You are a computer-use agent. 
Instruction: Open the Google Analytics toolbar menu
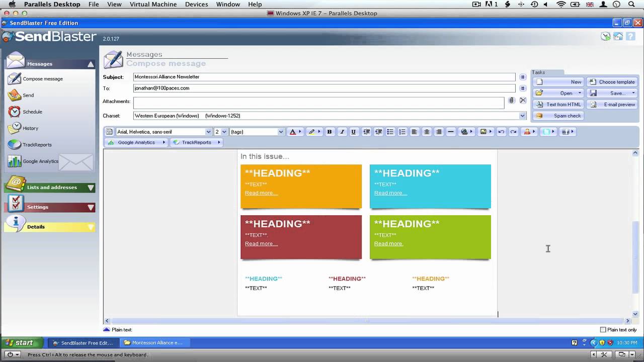137,142
